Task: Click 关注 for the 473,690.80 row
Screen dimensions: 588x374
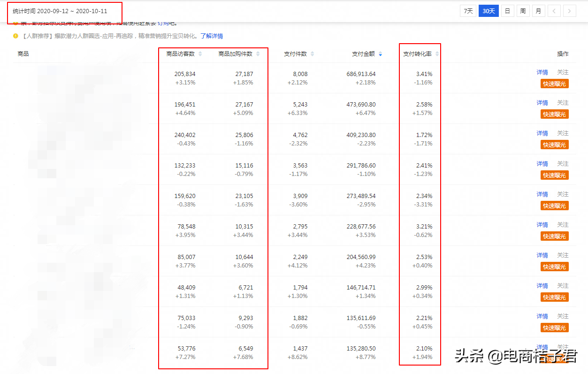Action: [563, 103]
